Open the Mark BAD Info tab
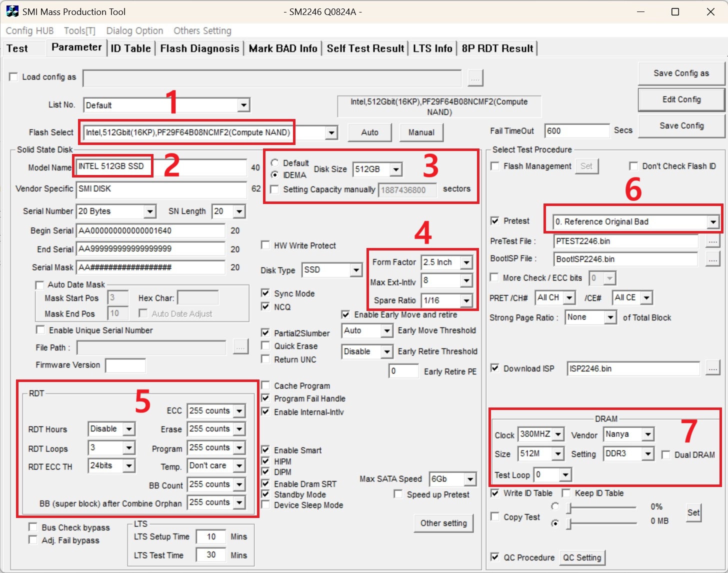The width and height of the screenshot is (728, 573). pyautogui.click(x=283, y=48)
